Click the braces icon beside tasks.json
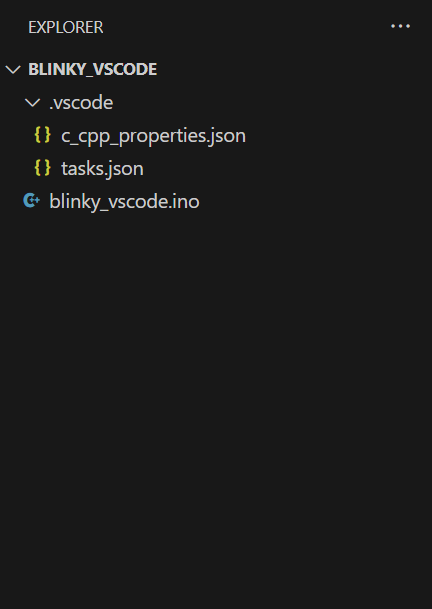 pyautogui.click(x=42, y=168)
